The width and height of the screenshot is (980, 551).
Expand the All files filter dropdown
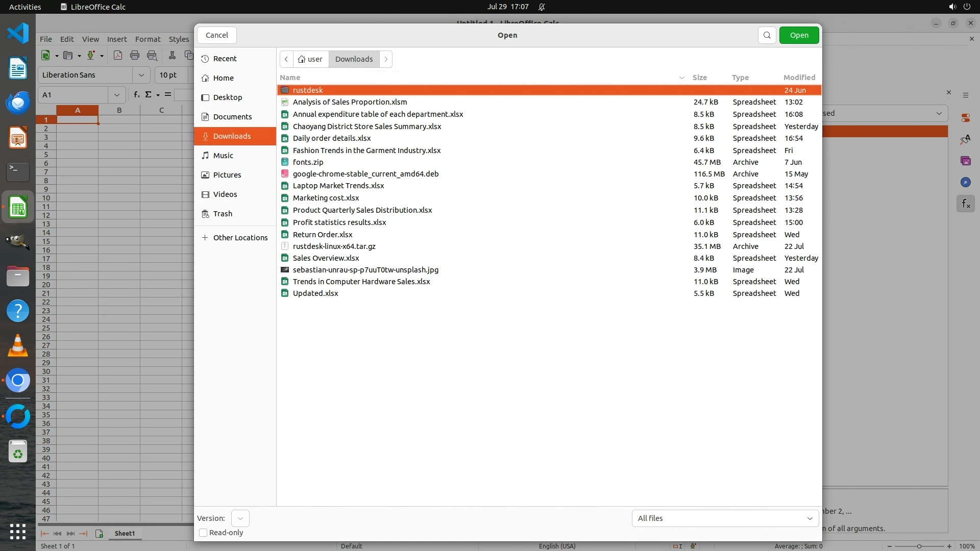click(725, 518)
